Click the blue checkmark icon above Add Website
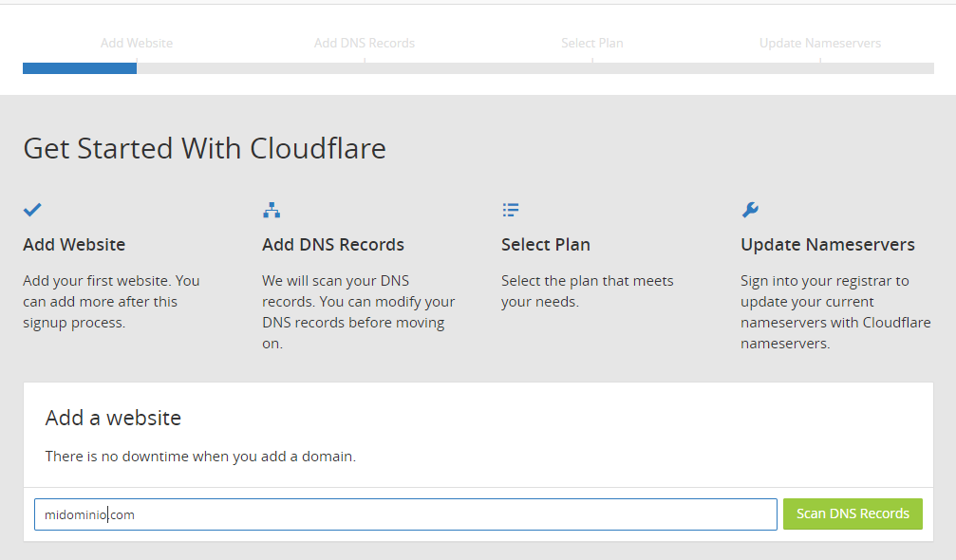This screenshot has height=560, width=956. (32, 209)
